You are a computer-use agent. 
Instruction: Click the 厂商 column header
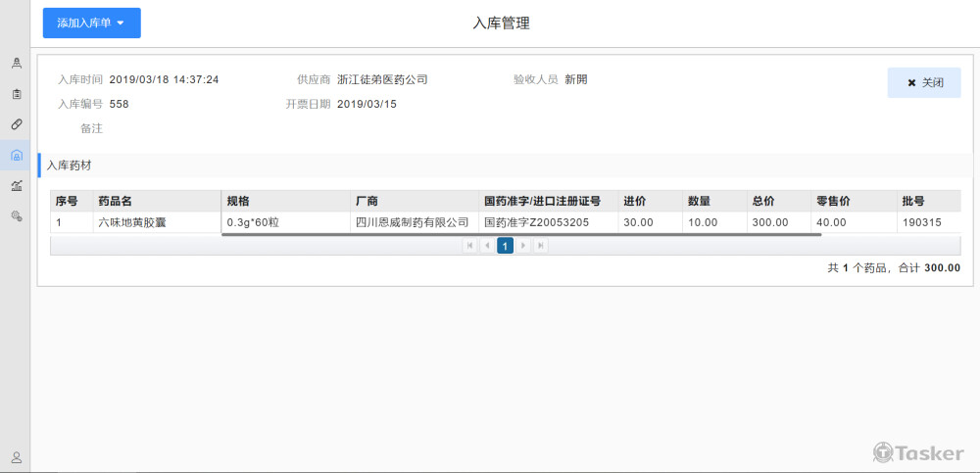tap(415, 201)
